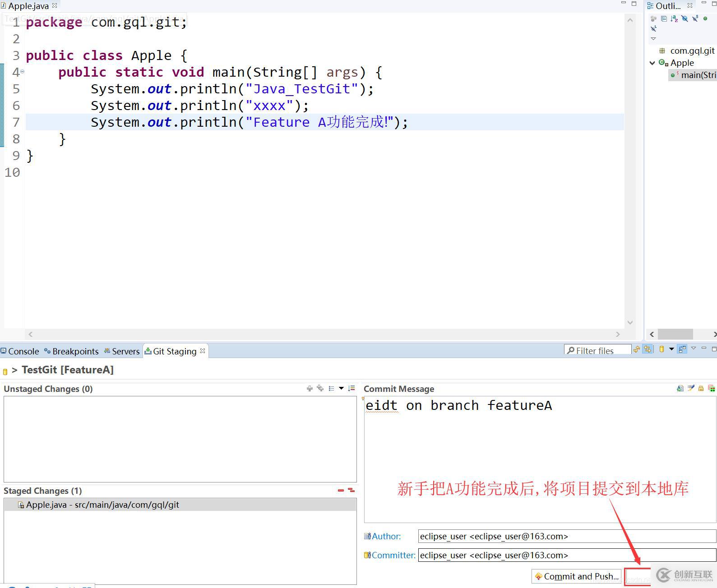Close the Apple.java editor tab
717x588 pixels.
(55, 5)
